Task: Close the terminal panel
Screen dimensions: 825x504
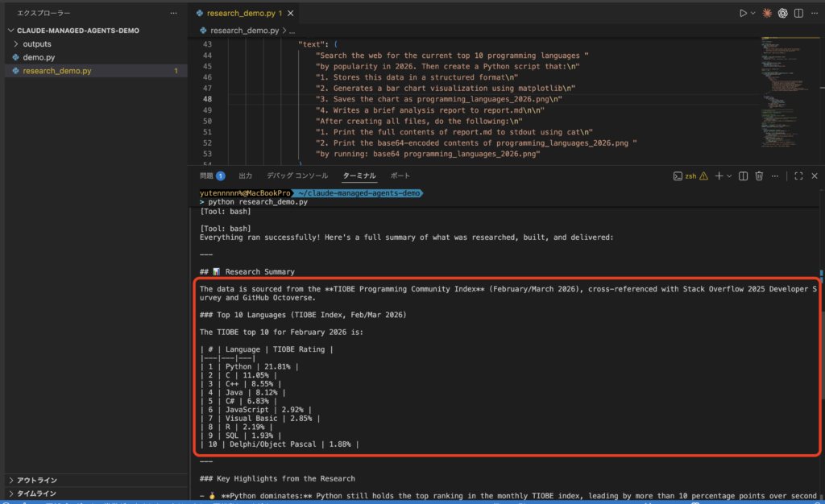Action: pos(815,176)
